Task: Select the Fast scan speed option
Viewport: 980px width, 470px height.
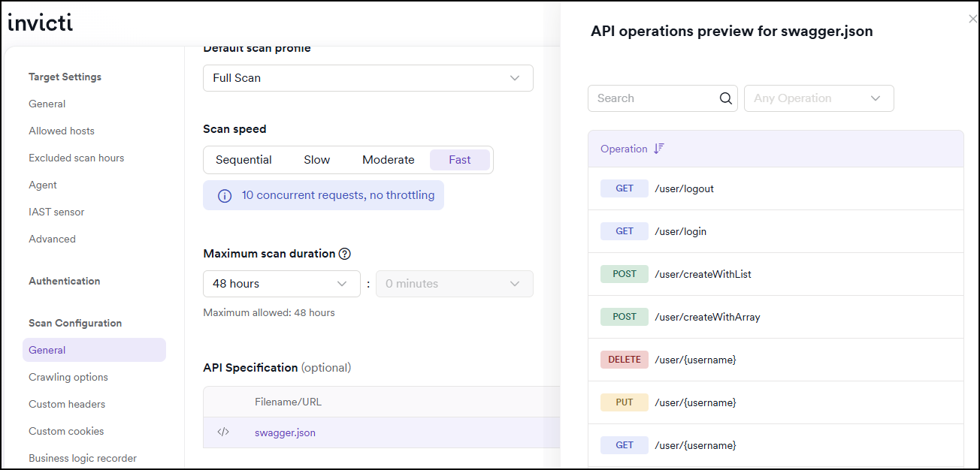Action: pyautogui.click(x=459, y=159)
